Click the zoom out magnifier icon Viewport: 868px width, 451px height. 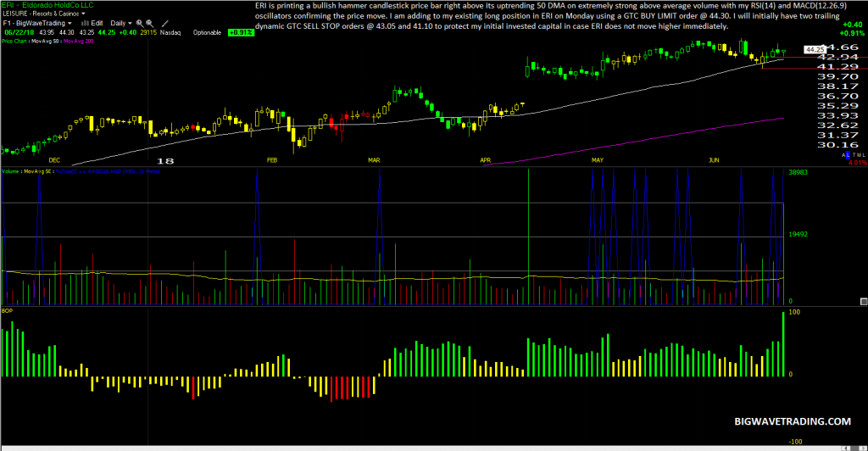point(149,23)
